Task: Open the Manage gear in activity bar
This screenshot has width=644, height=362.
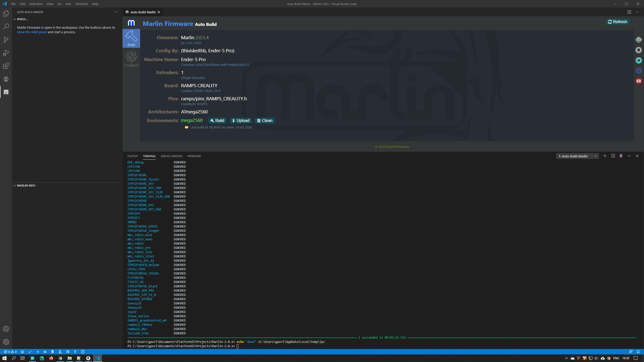Action: pos(6,342)
